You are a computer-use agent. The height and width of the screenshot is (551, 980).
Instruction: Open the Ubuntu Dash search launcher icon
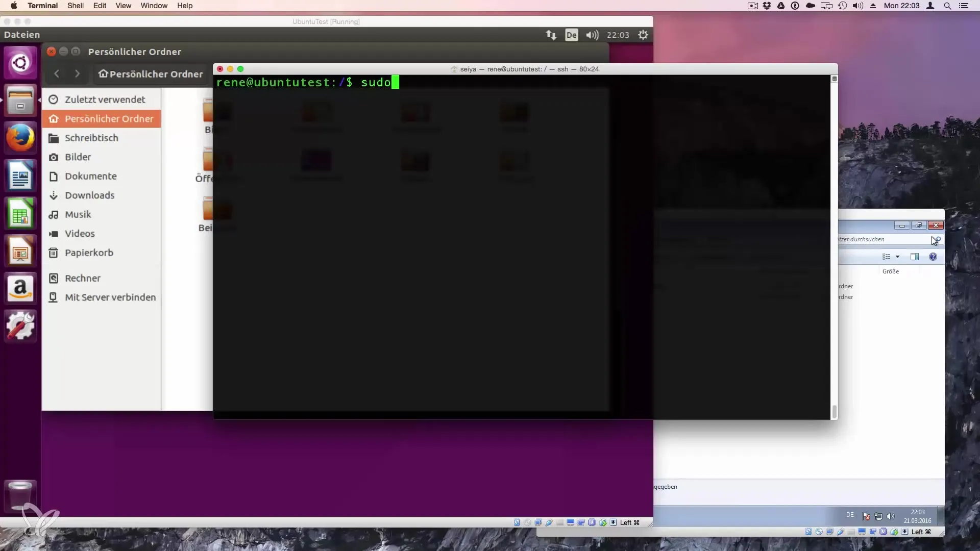[x=20, y=63]
